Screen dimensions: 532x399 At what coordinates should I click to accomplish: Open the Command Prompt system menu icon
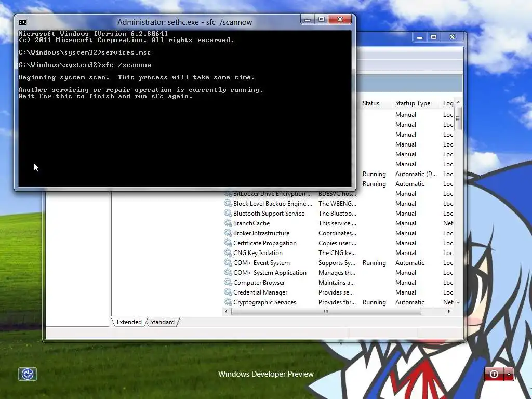[23, 22]
